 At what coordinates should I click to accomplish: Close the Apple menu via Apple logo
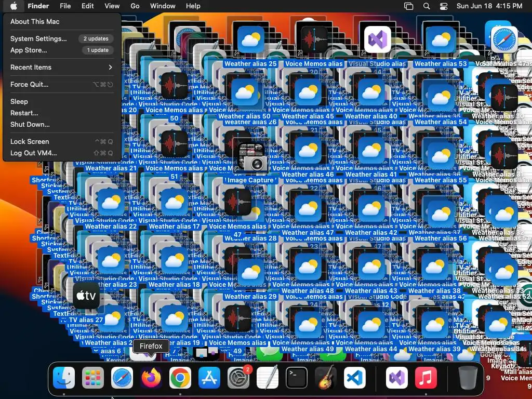point(14,6)
